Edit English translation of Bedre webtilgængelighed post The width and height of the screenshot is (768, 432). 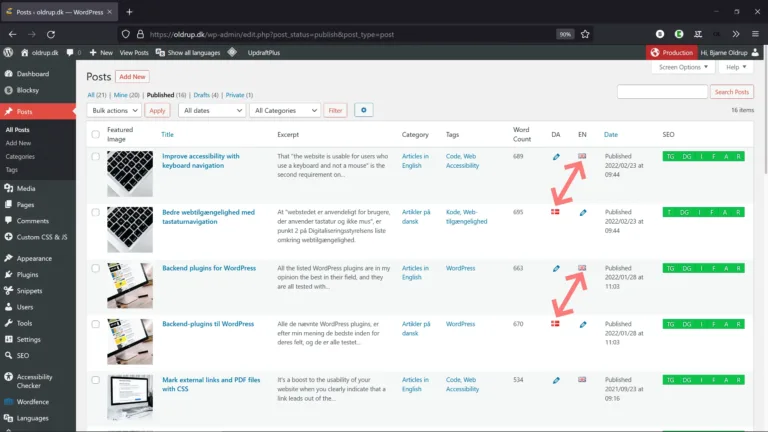[582, 213]
